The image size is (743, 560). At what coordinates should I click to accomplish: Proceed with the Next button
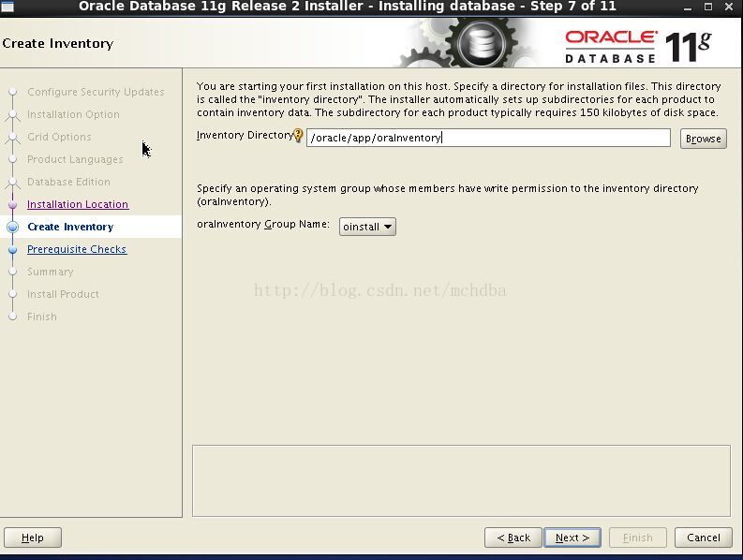click(x=572, y=538)
